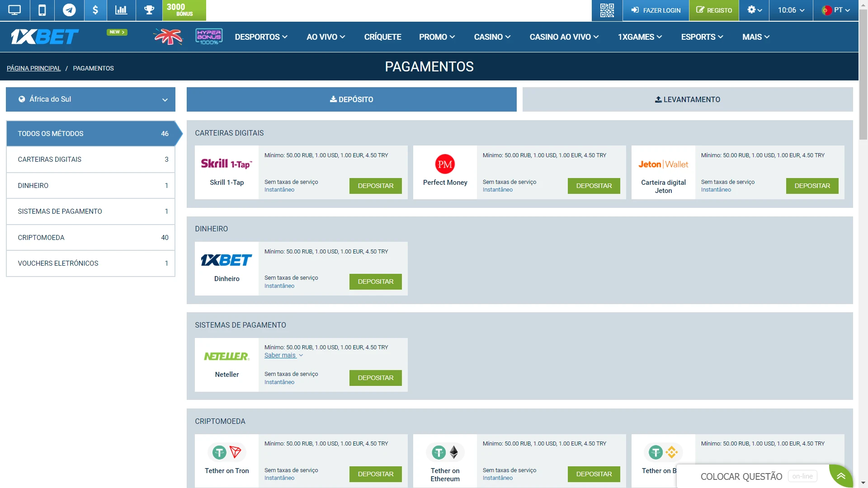Expand the CASINO AO VIVO menu
Image resolution: width=868 pixels, height=488 pixels.
(564, 37)
